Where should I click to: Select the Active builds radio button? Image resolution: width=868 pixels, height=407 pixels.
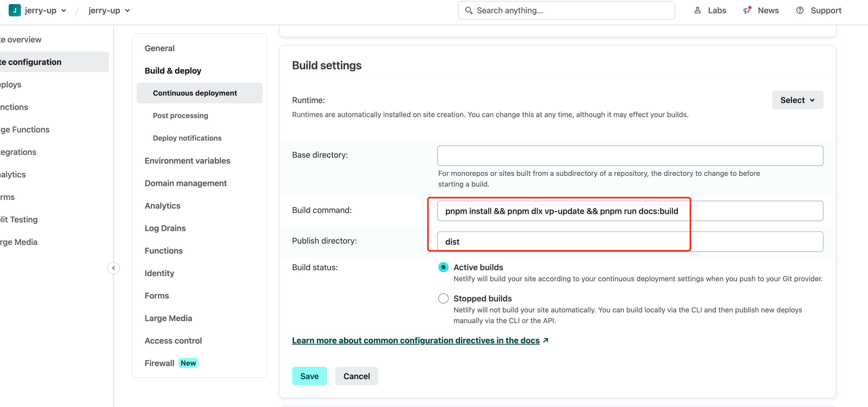(x=443, y=267)
